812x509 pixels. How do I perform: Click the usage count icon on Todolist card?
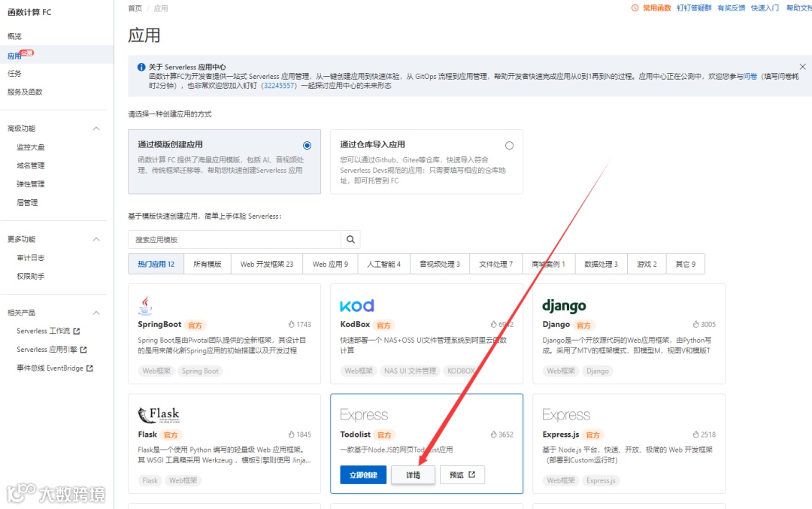[493, 435]
